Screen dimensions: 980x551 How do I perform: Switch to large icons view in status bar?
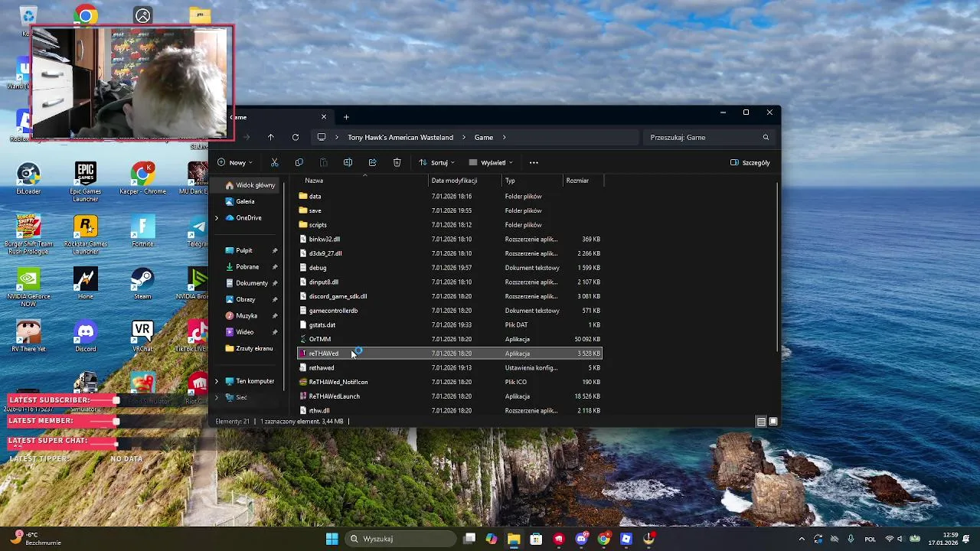click(x=773, y=422)
